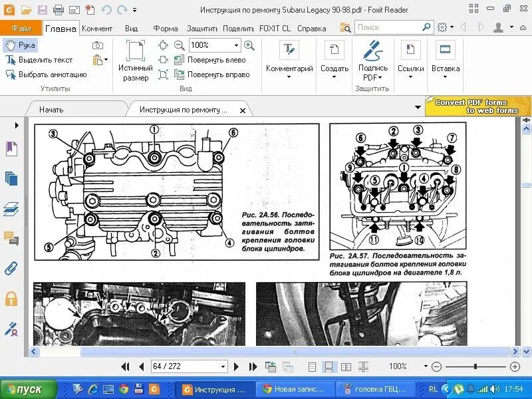Open the FOXIT CL tab

275,29
